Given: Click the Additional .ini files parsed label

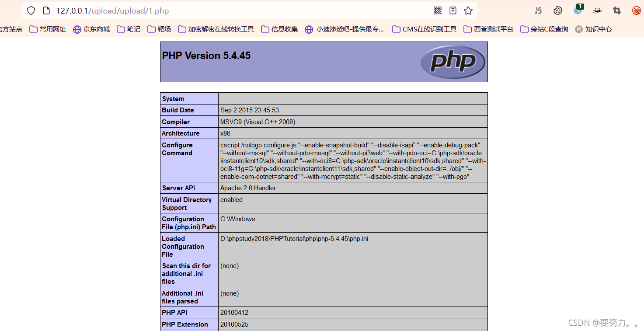Looking at the screenshot, I should pyautogui.click(x=182, y=297).
